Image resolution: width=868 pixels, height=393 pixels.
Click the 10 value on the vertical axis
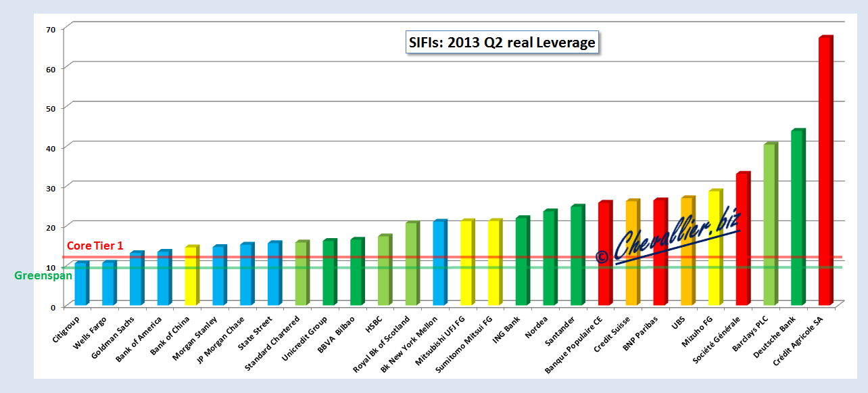click(50, 267)
